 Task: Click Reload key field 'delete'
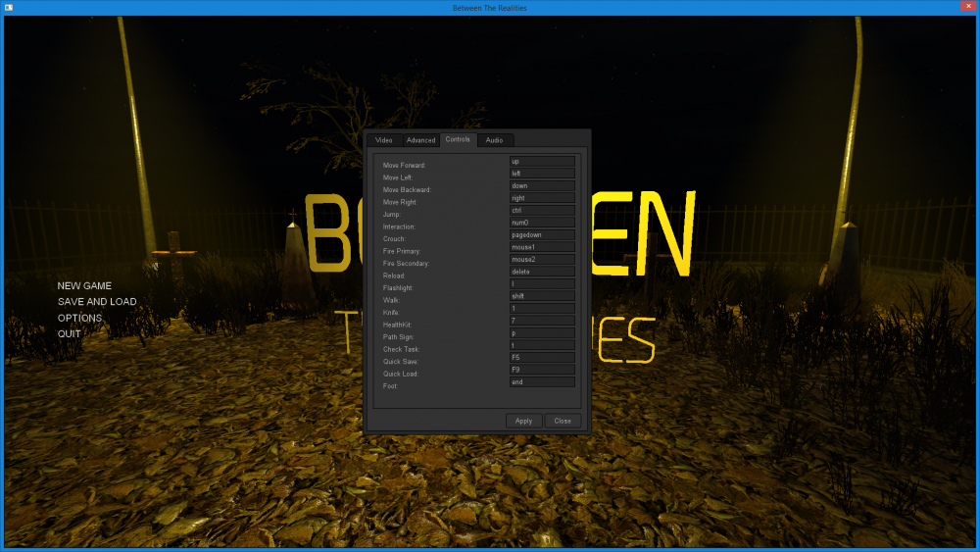pos(542,272)
